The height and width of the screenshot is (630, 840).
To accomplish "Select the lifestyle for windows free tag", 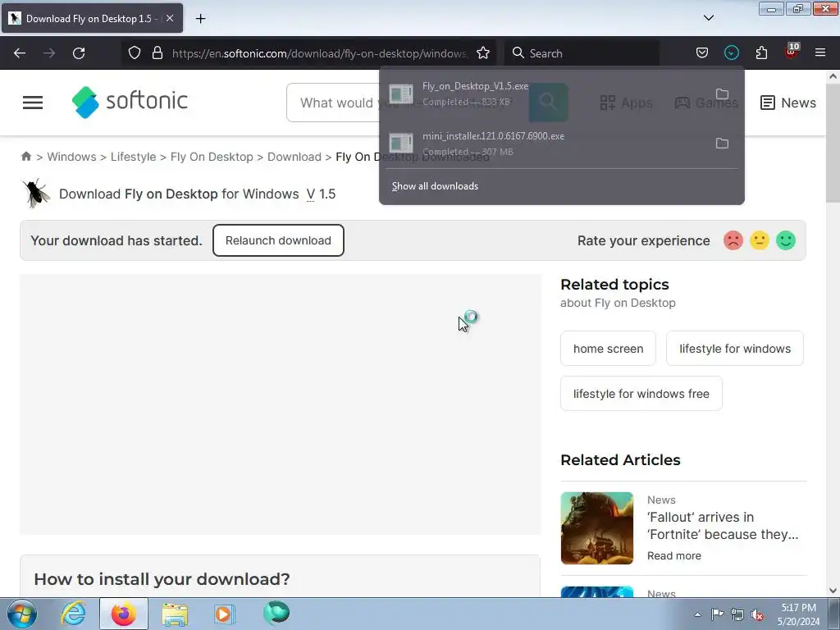I will point(641,393).
